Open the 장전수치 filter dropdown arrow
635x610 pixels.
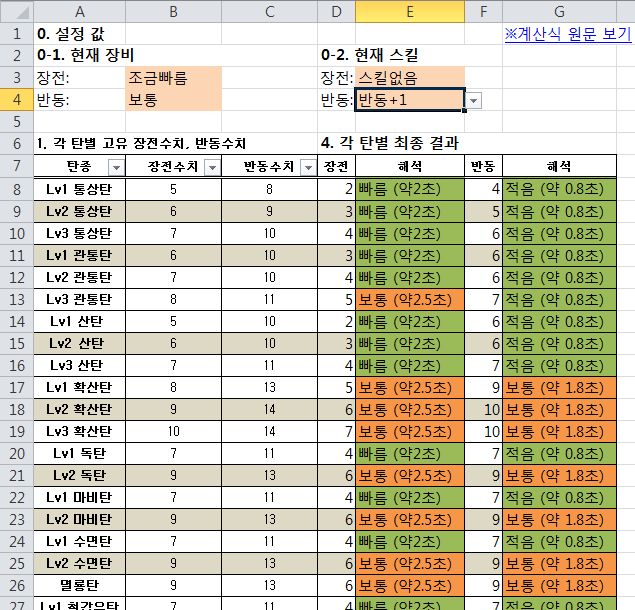pyautogui.click(x=210, y=167)
